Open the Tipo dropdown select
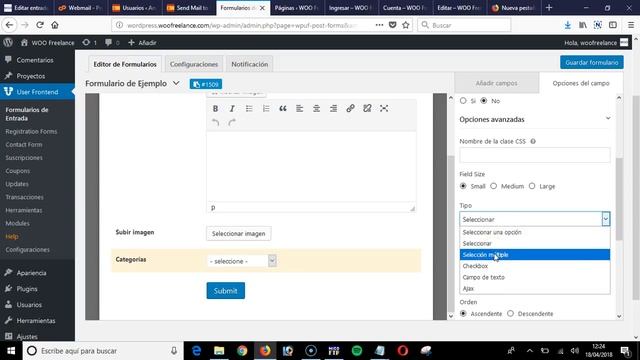 click(535, 219)
